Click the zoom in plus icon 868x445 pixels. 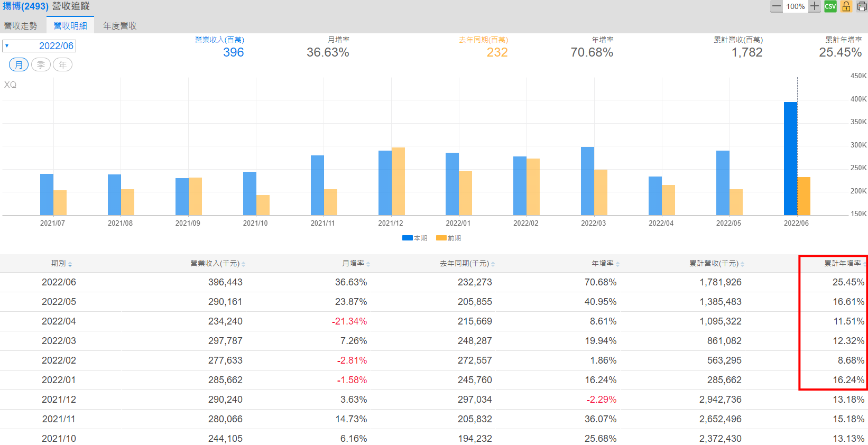coord(815,6)
